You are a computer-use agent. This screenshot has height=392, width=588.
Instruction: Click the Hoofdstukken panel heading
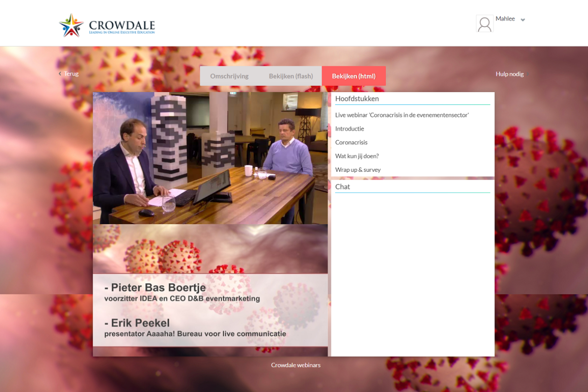coord(357,98)
